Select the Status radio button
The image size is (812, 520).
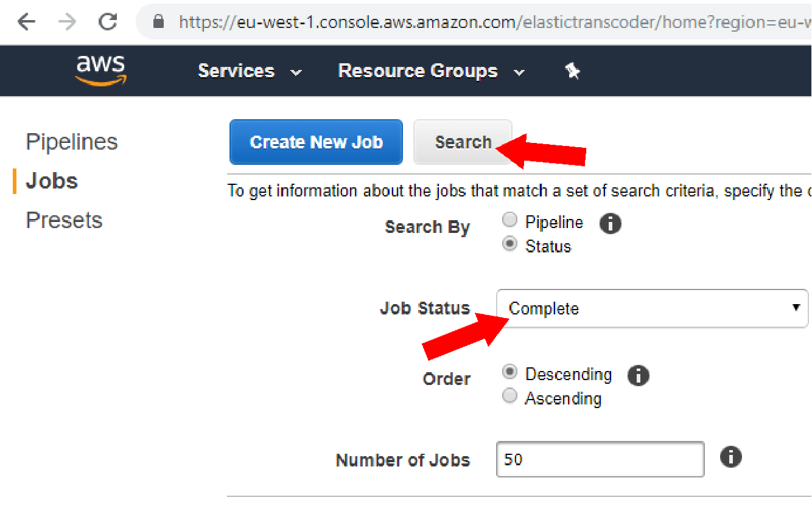[510, 244]
